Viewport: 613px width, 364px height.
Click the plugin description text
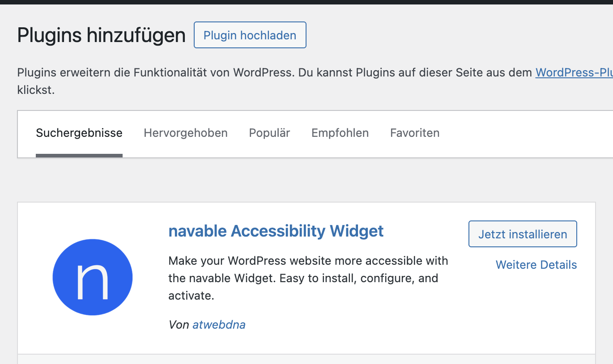308,278
